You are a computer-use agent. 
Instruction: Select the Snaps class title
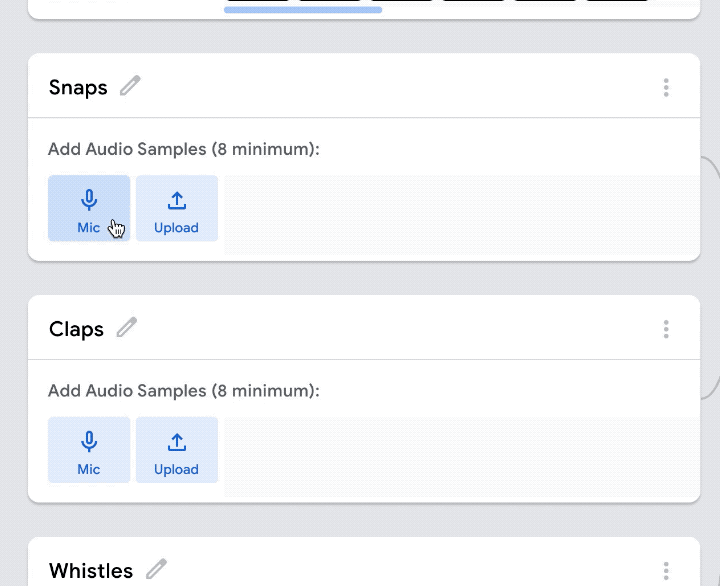point(78,87)
